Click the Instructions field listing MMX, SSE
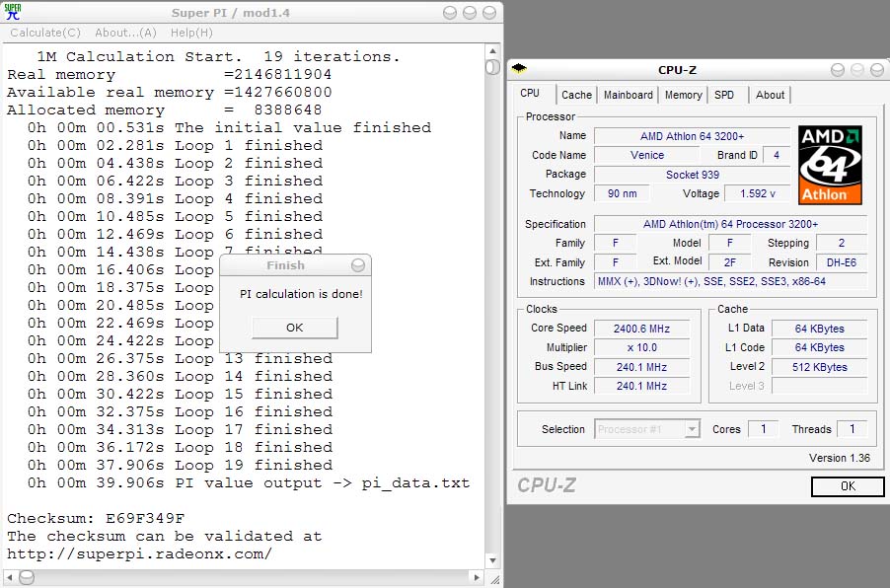890x588 pixels. 730,281
